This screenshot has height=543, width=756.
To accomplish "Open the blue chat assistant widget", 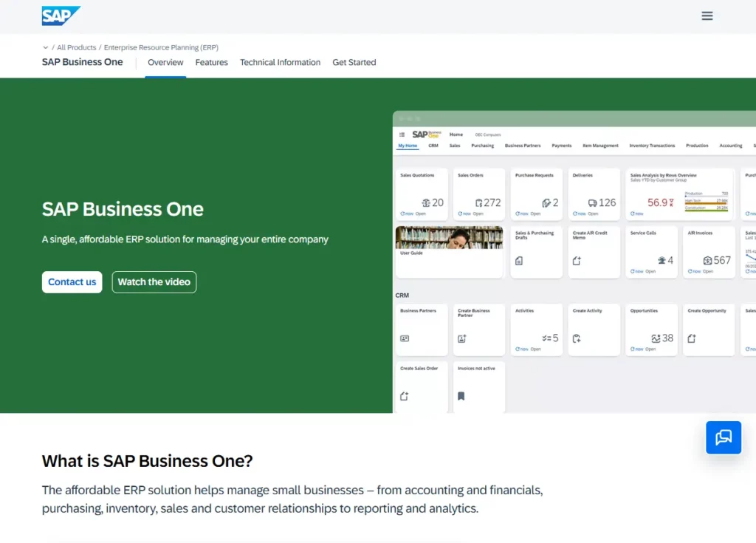I will 724,437.
